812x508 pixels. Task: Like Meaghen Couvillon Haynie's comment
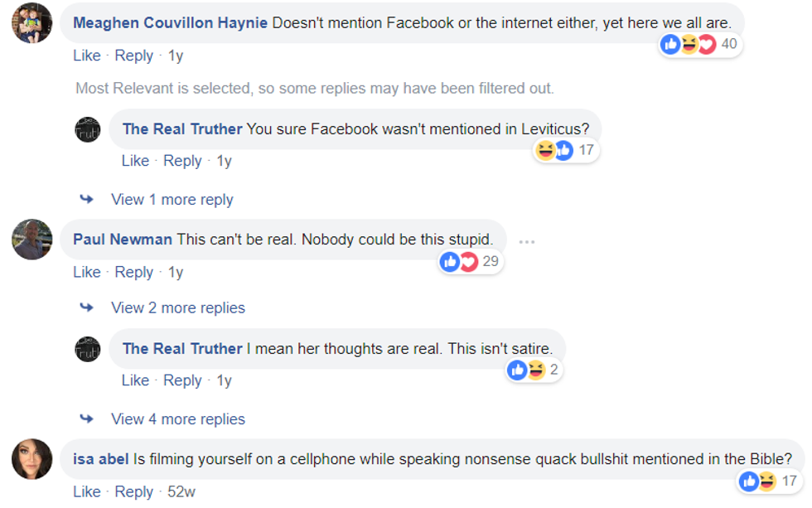(86, 56)
